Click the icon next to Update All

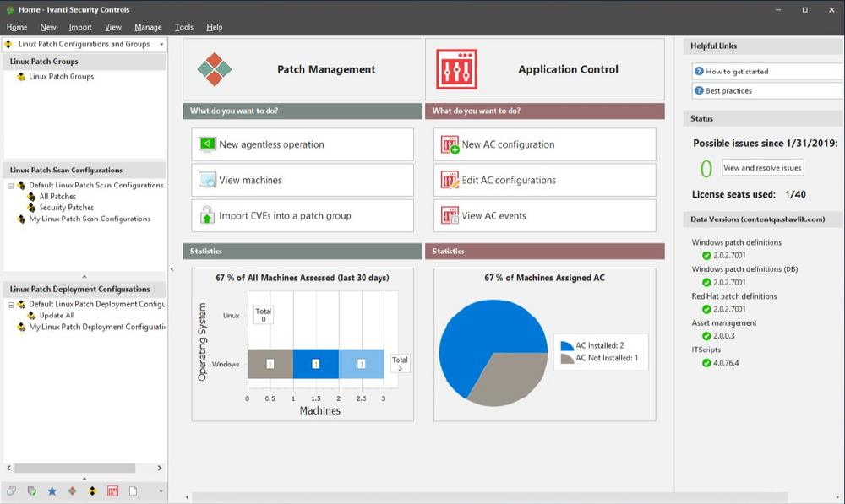tap(31, 316)
